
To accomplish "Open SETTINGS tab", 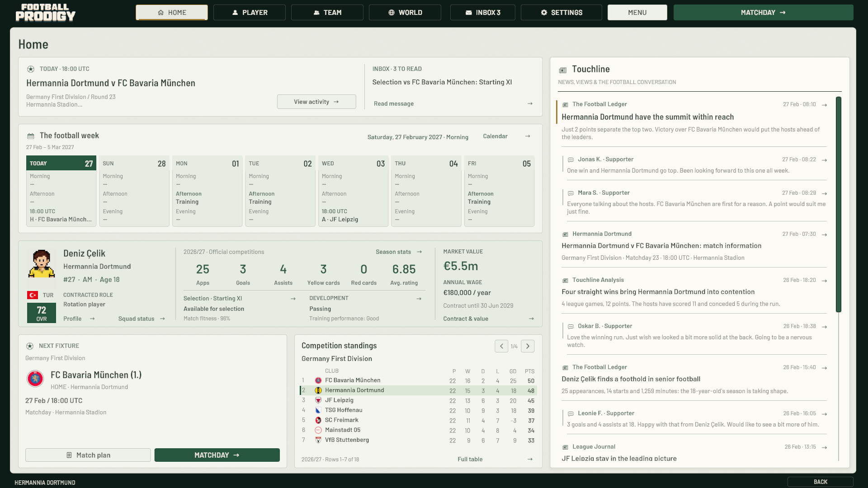I will [x=561, y=13].
